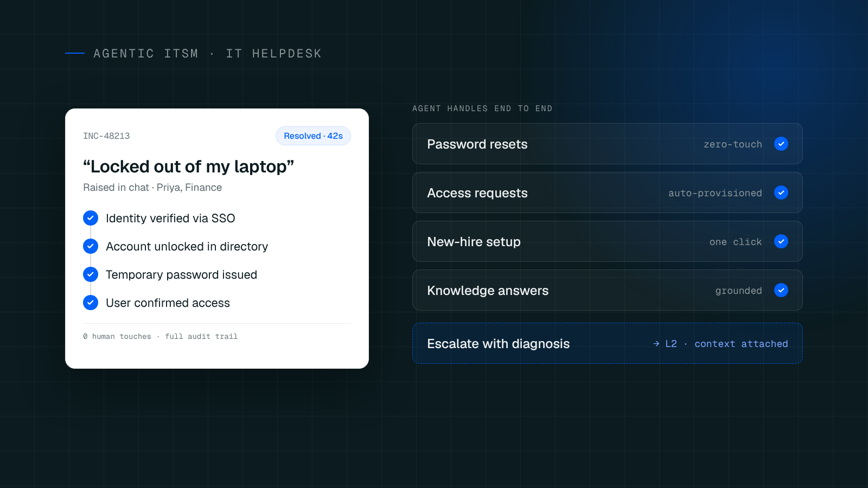
Task: Click the arrow icon before L2
Action: pos(656,344)
